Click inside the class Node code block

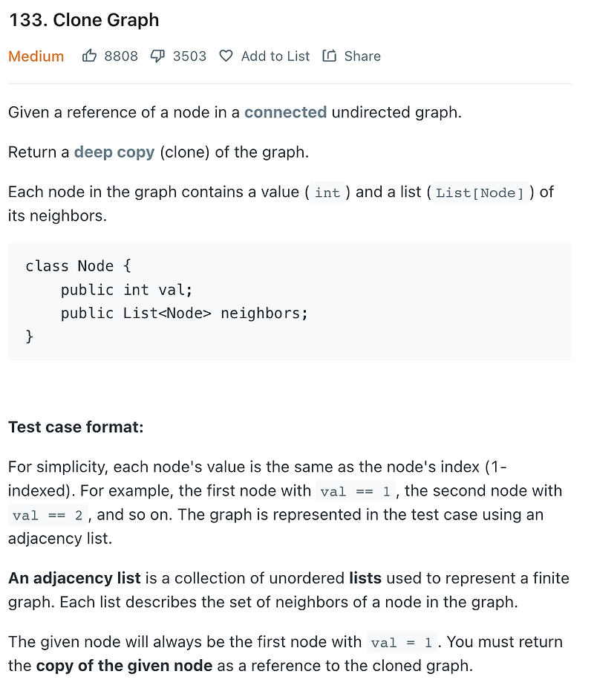(x=290, y=302)
